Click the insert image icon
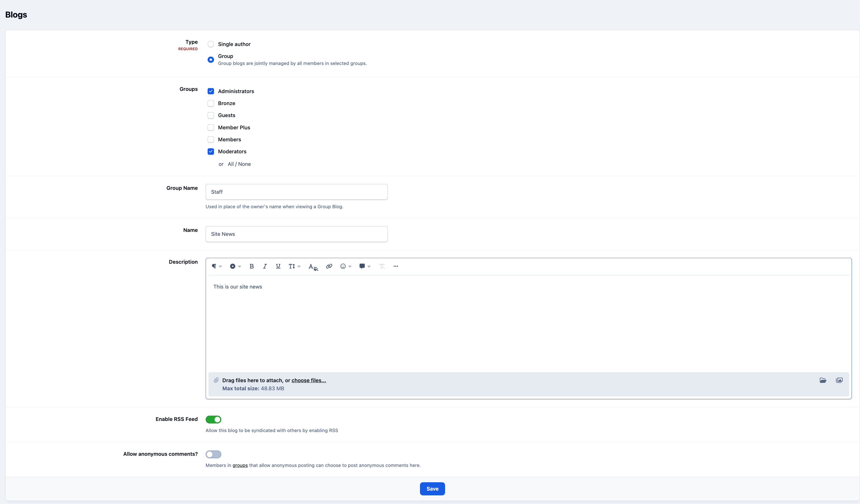The width and height of the screenshot is (860, 504). coord(839,380)
